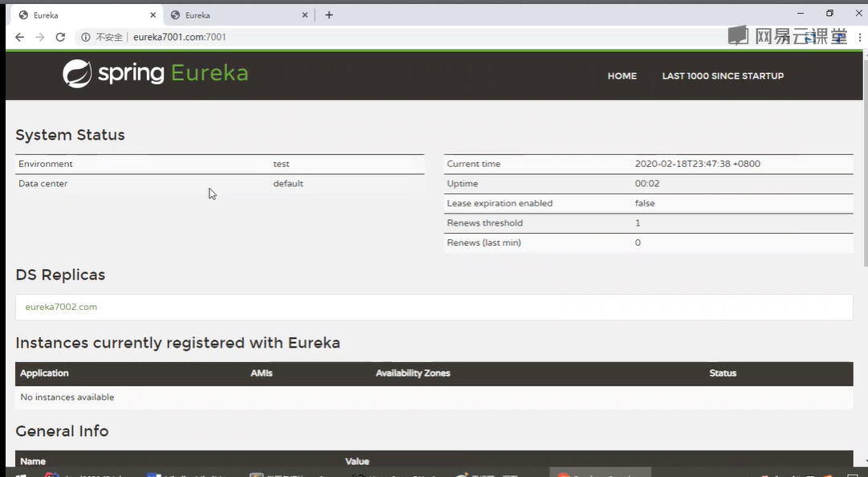Image resolution: width=868 pixels, height=477 pixels.
Task: Click the Value column header
Action: (357, 461)
